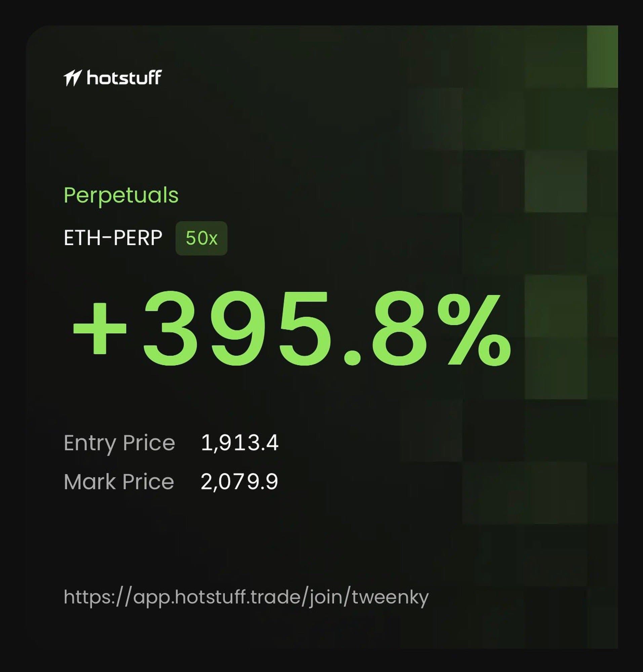Select the green Perpetuals label
This screenshot has width=643, height=672.
[121, 196]
